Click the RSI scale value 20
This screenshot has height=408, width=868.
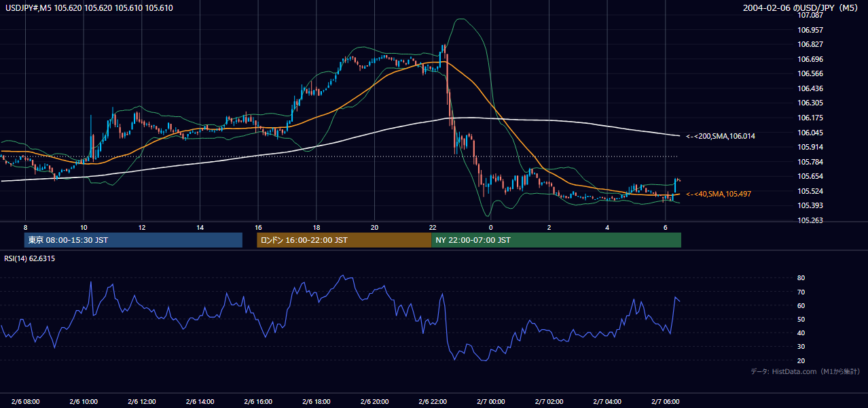click(x=801, y=360)
